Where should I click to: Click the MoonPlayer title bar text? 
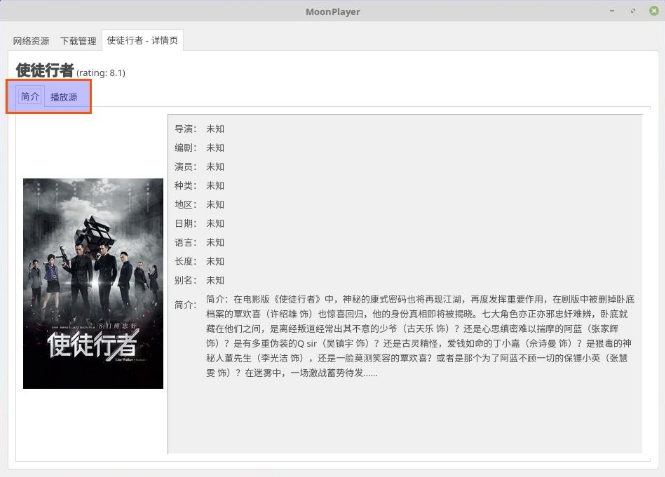(x=332, y=12)
